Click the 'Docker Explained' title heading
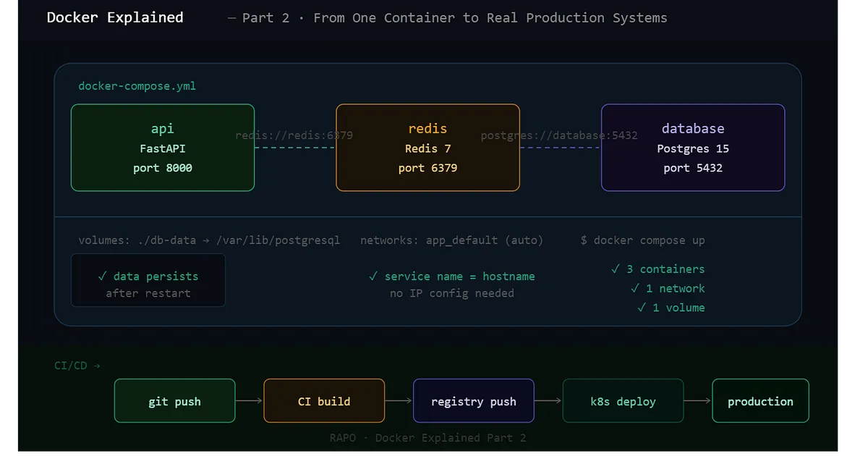 click(x=114, y=17)
